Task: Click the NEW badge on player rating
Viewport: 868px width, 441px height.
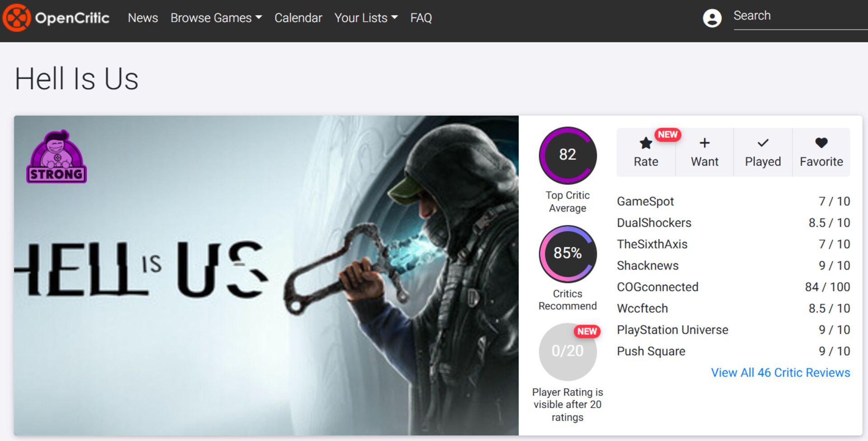Action: pyautogui.click(x=587, y=331)
